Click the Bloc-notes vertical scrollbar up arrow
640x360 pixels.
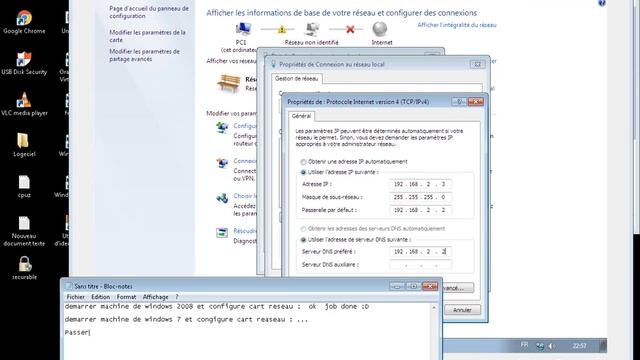[433, 307]
